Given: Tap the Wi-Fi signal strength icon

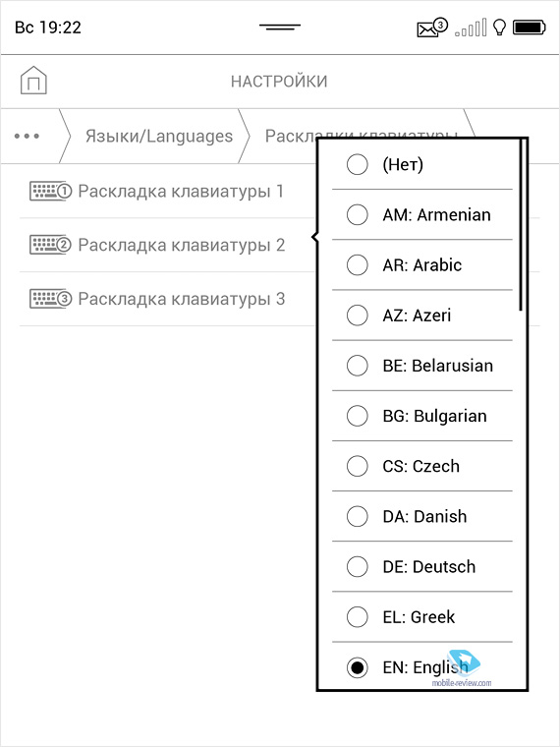Looking at the screenshot, I should 471,29.
